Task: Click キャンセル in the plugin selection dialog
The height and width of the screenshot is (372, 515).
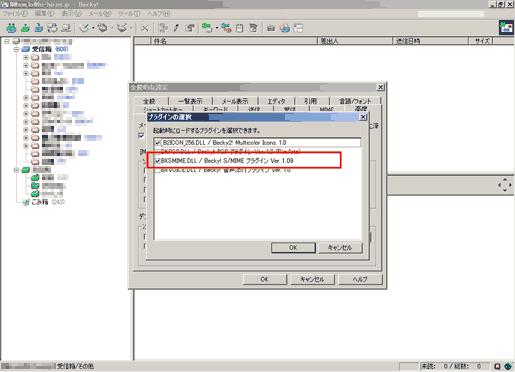Action: click(x=340, y=248)
